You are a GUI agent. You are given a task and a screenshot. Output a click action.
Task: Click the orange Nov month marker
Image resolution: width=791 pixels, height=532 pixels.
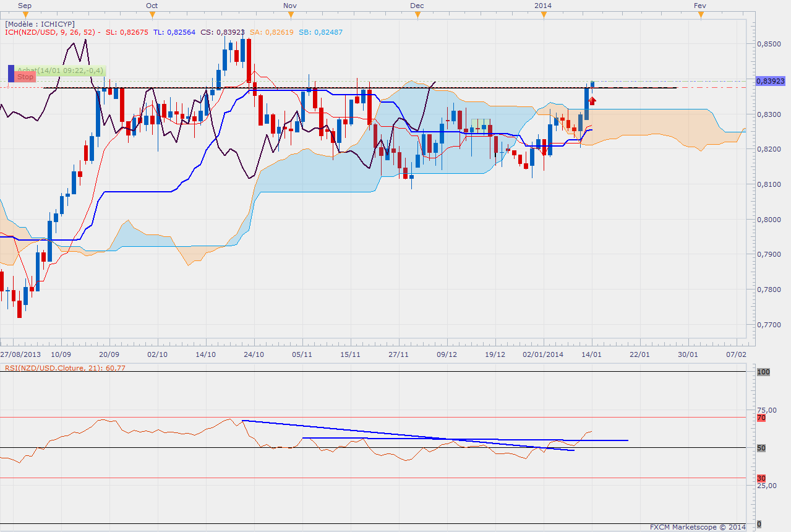click(x=290, y=14)
